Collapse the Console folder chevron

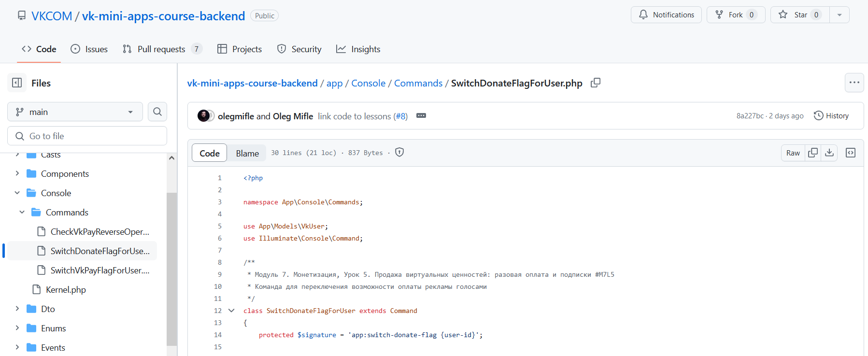pyautogui.click(x=17, y=193)
